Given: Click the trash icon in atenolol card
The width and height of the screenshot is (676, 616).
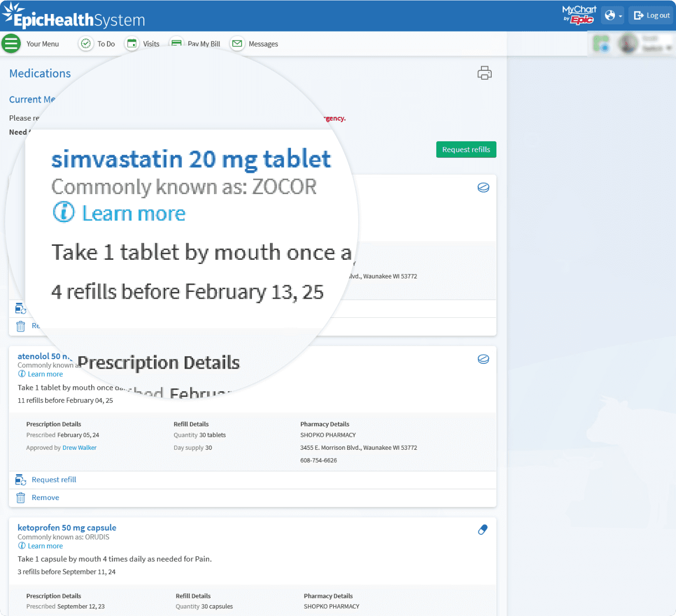Looking at the screenshot, I should pyautogui.click(x=21, y=497).
